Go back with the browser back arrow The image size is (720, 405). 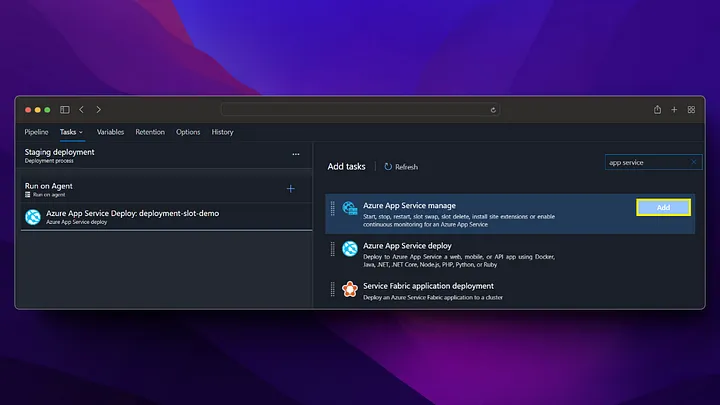click(81, 110)
